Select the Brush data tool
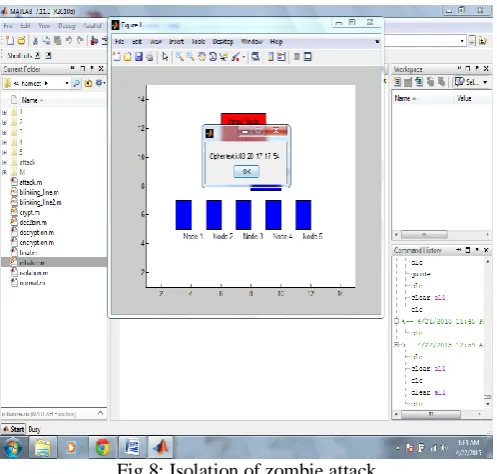Viewport: 497px width, 474px height. point(235,57)
